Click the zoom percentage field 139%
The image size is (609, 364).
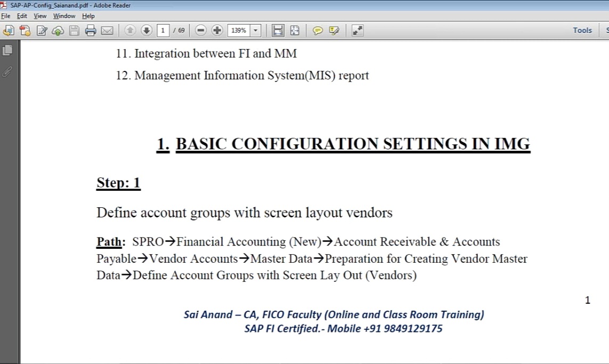(x=239, y=30)
